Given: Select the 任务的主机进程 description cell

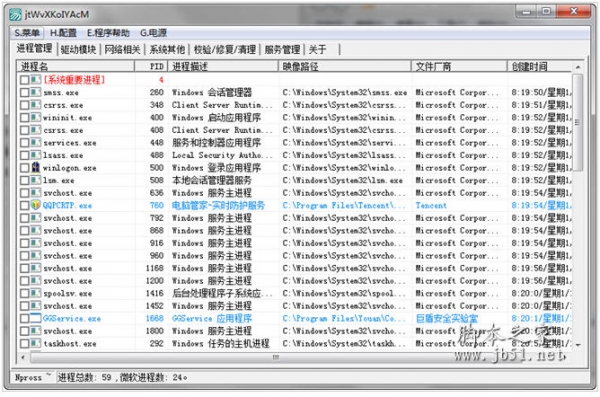Looking at the screenshot, I should 220,343.
